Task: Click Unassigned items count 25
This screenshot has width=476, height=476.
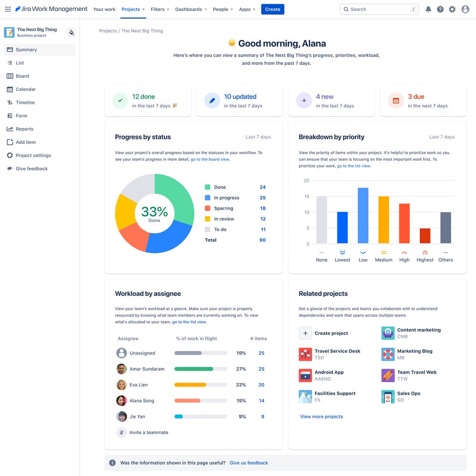Action: (261, 353)
